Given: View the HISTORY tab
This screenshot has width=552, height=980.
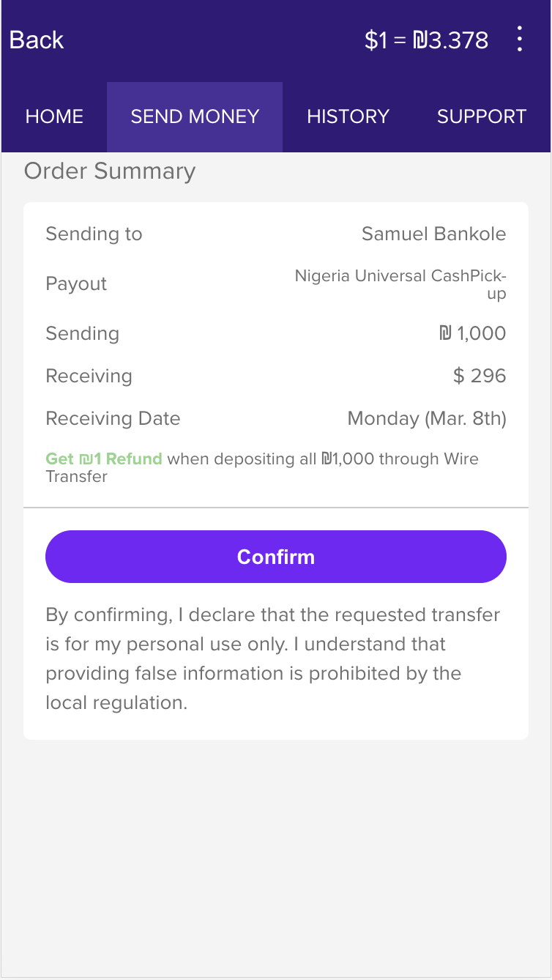Looking at the screenshot, I should click(348, 116).
